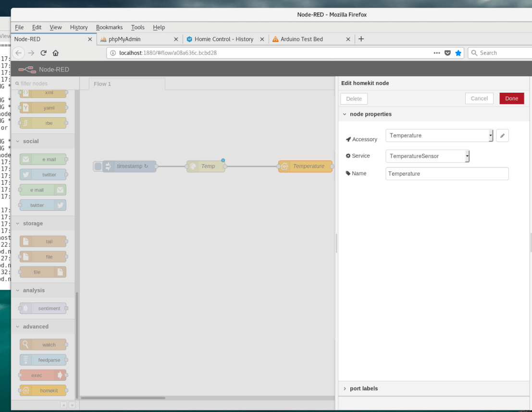
Task: Click the Node-RED logo in header
Action: (x=27, y=70)
